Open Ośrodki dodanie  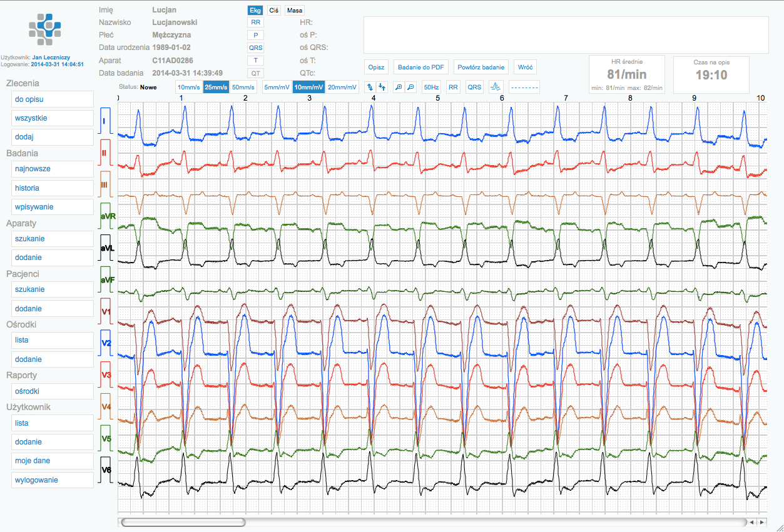tap(53, 359)
